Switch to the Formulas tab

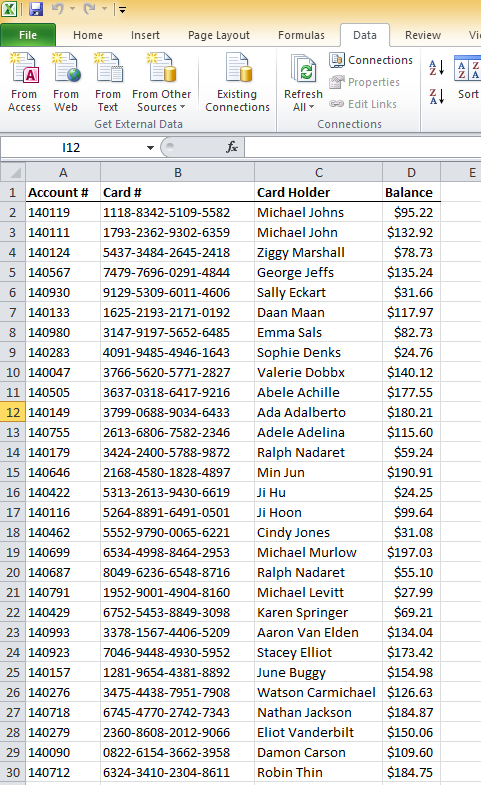click(301, 35)
